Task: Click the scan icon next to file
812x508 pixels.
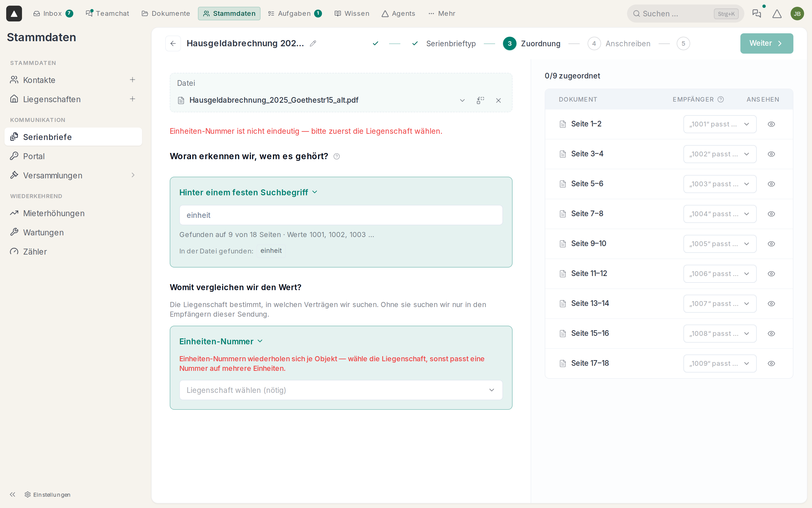Action: 480,100
